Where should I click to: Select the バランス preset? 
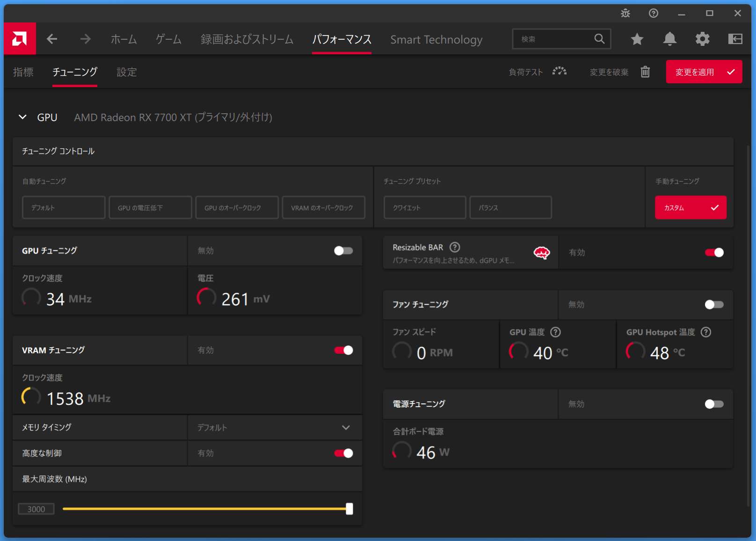tap(510, 207)
